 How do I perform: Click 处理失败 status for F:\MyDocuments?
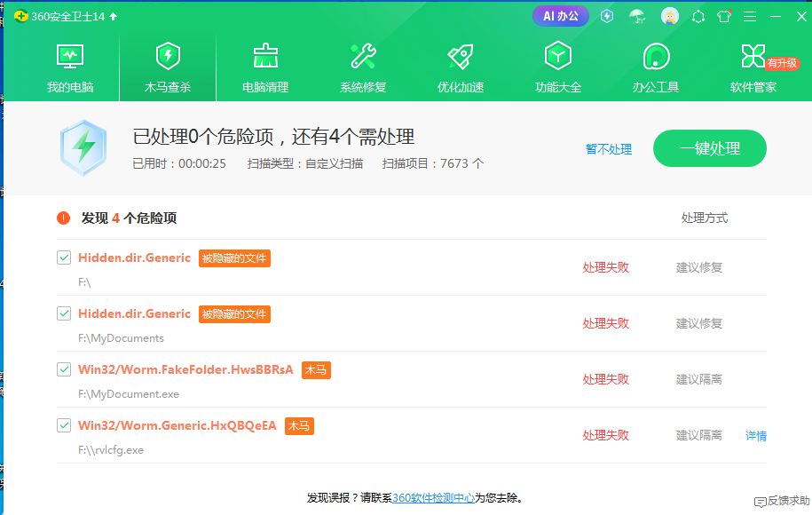point(605,323)
